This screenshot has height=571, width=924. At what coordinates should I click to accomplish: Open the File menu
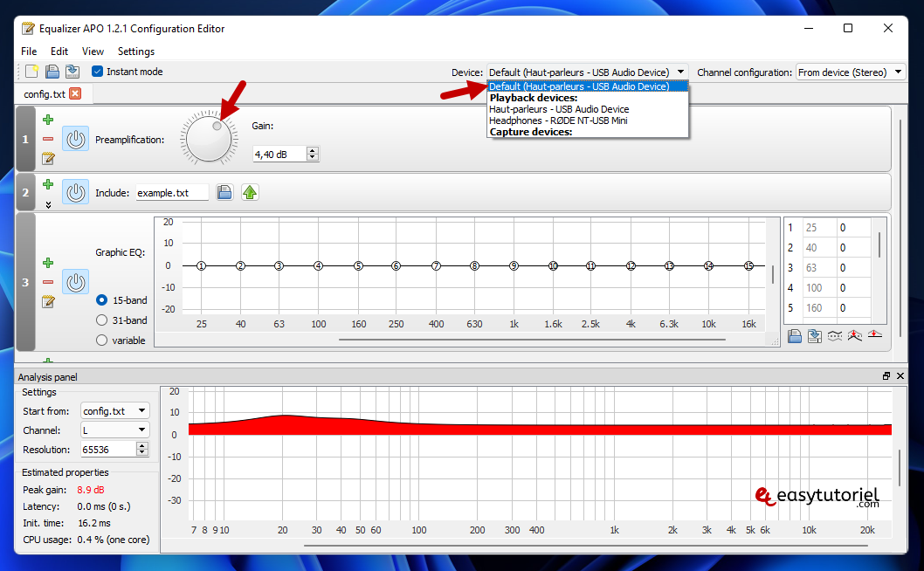29,52
